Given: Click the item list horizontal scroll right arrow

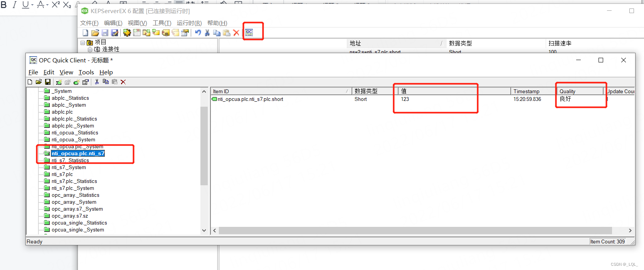Looking at the screenshot, I should pos(630,231).
